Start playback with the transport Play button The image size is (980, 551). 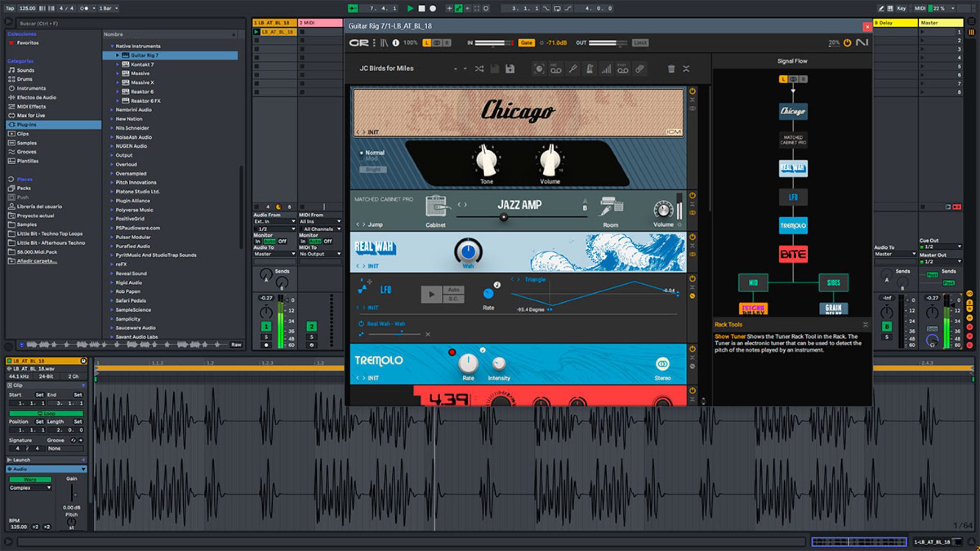pyautogui.click(x=410, y=8)
